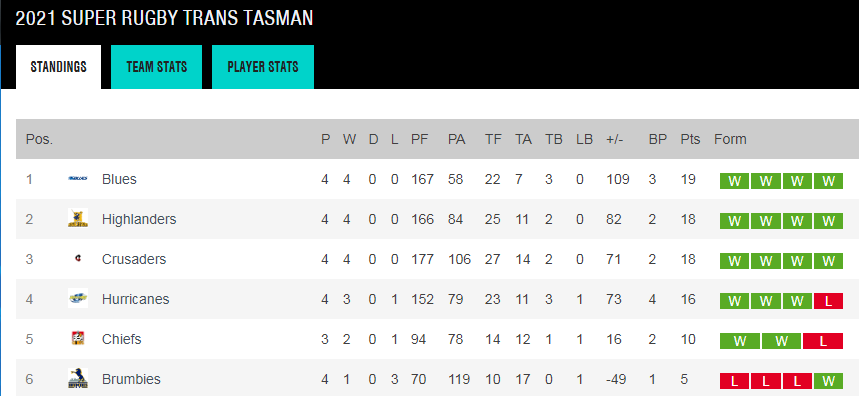Select the Standings tab

point(59,67)
